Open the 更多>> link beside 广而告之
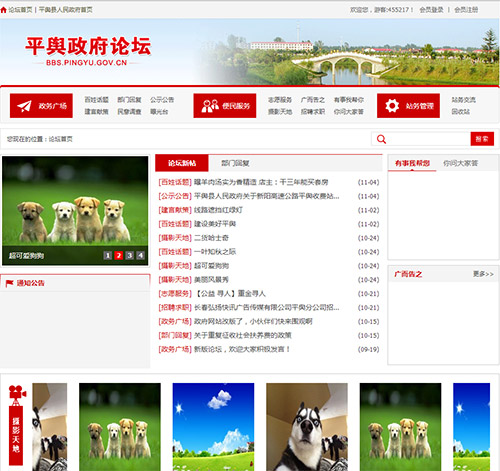This screenshot has height=471, width=500. click(483, 274)
